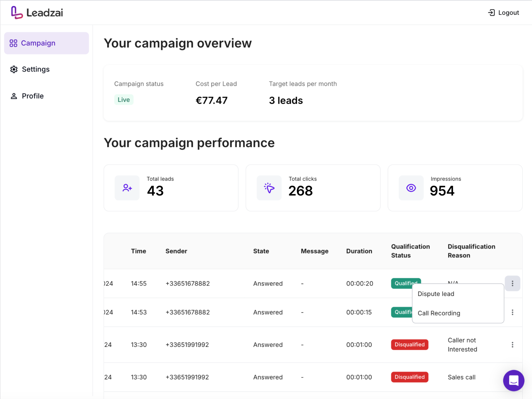Open three-dot menu for 14:53 lead
The width and height of the screenshot is (532, 399).
tap(512, 312)
